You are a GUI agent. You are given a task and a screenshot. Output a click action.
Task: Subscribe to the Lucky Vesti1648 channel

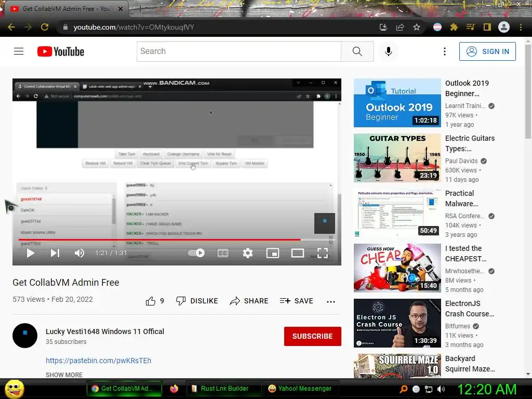click(x=312, y=336)
